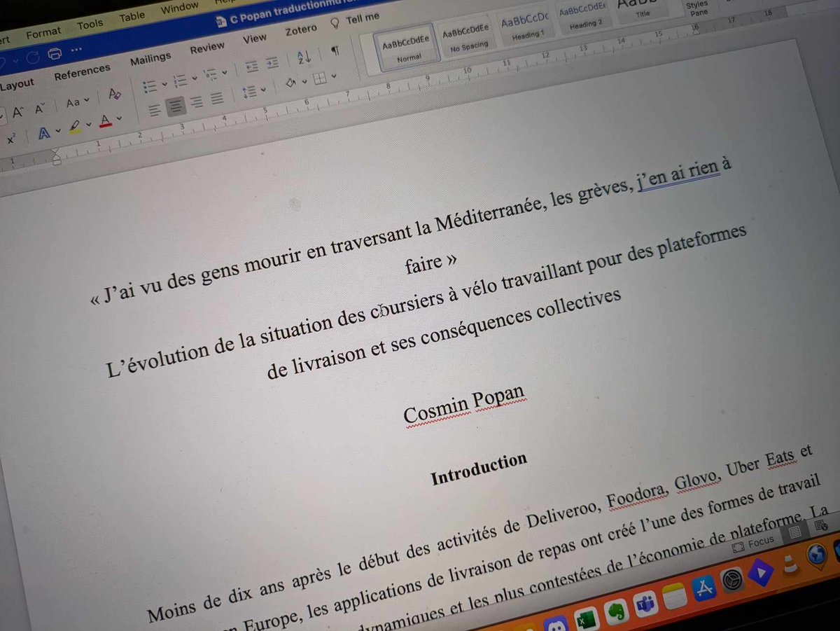Expand the Borders dropdown arrow
Viewport: 840px width, 631px height.
click(x=334, y=76)
